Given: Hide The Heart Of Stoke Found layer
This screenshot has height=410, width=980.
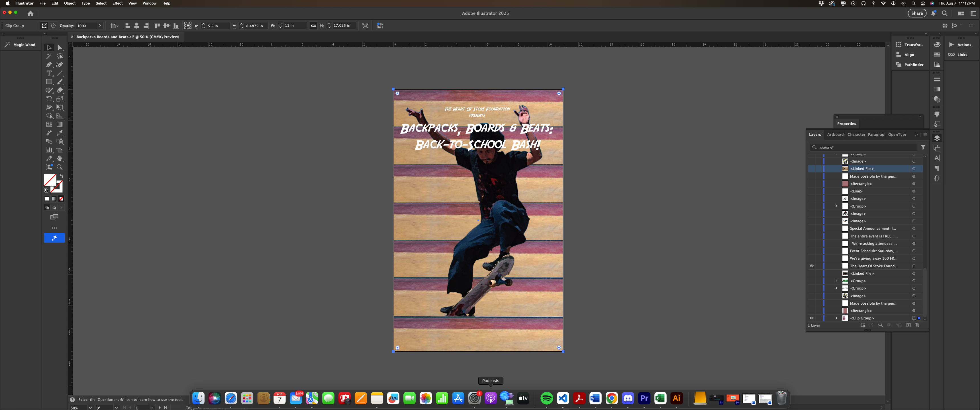Looking at the screenshot, I should pyautogui.click(x=811, y=266).
